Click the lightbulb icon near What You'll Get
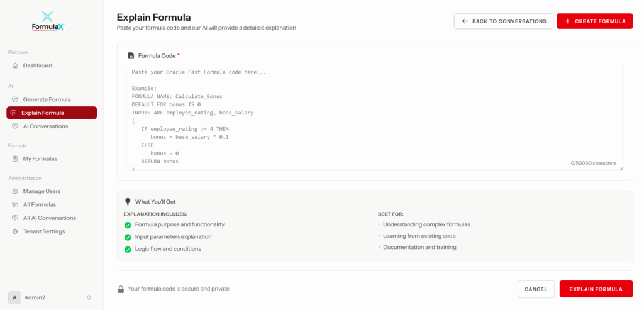Screen dimensions: 644x310 click(x=128, y=202)
